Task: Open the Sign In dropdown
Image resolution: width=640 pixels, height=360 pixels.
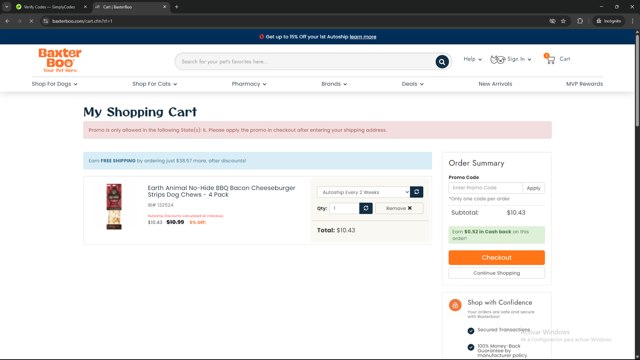Action: click(519, 59)
